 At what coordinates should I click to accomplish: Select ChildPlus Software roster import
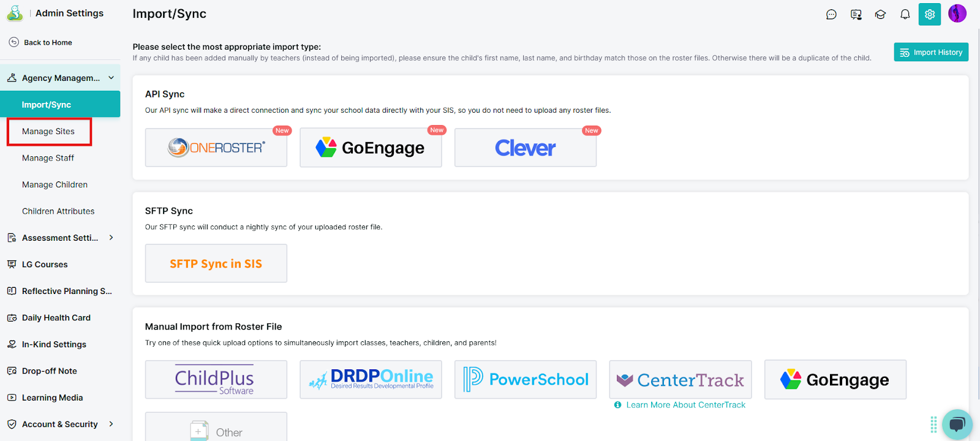216,380
